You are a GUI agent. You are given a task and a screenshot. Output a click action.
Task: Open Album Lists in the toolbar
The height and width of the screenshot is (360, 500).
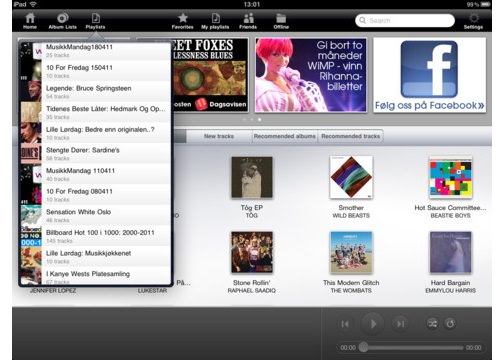(63, 21)
